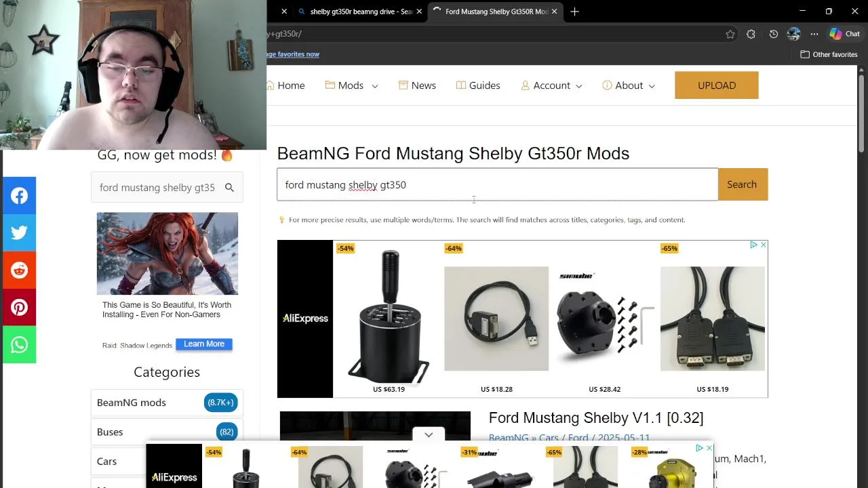Click AliExpress logo in banner ad
Screen dimensions: 868x488
(305, 319)
